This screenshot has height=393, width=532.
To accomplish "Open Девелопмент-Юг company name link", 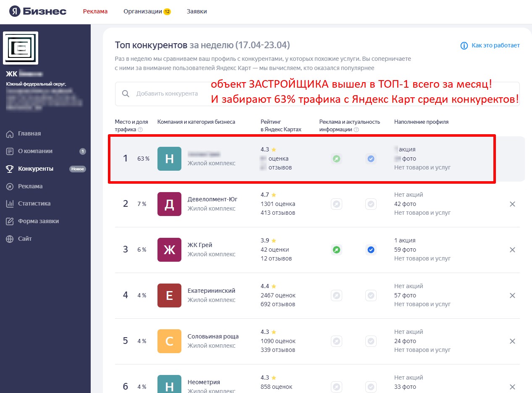I will coord(212,199).
